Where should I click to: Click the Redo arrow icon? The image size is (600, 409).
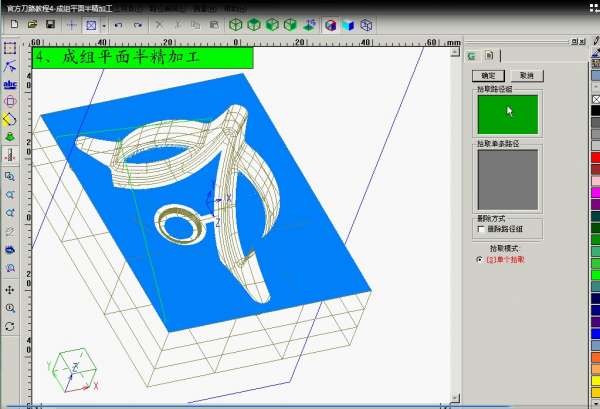tap(136, 23)
